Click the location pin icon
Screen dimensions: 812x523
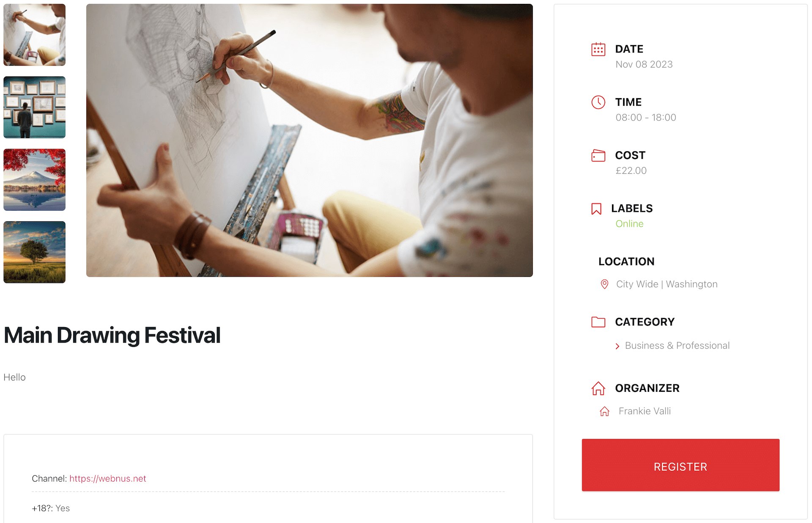605,284
